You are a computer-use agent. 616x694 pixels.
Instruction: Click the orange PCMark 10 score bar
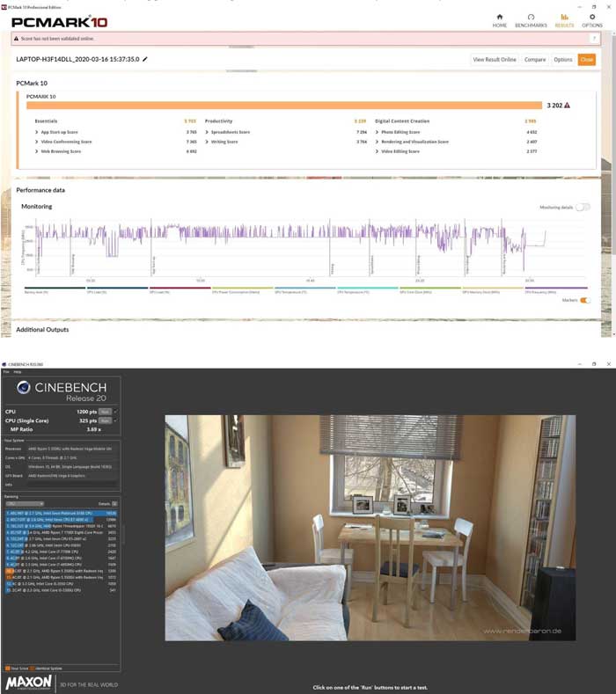coord(284,106)
